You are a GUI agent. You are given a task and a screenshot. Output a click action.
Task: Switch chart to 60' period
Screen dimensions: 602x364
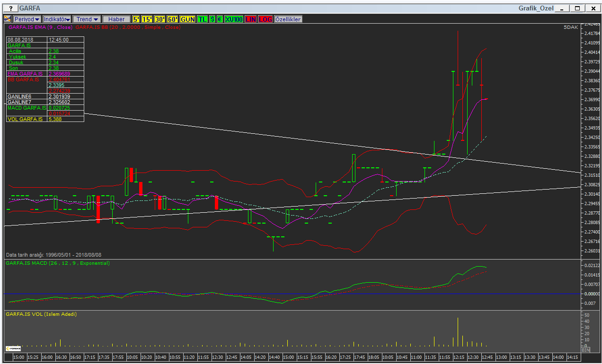[x=173, y=19]
